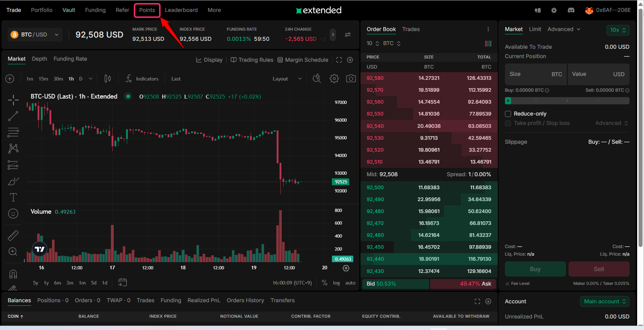Open the Leaderboard menu item
644x330 pixels.
(x=181, y=10)
